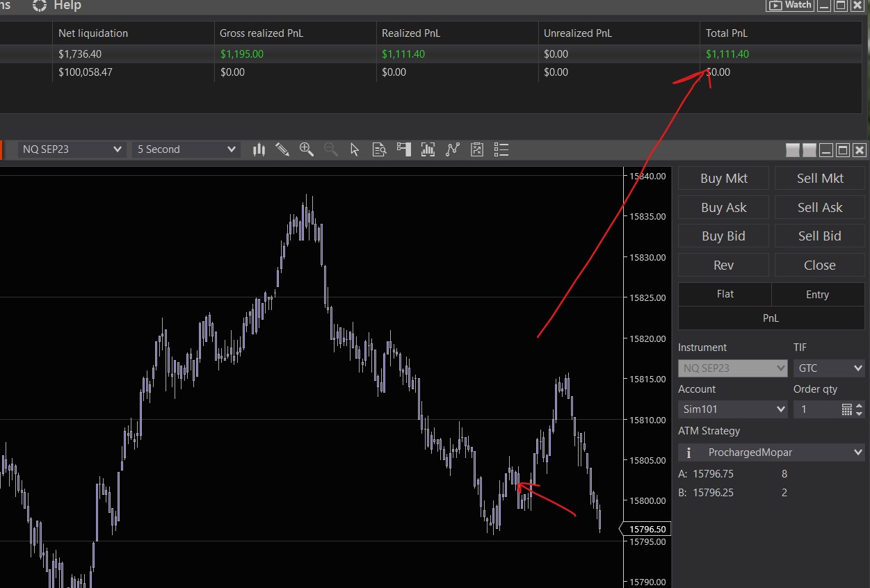Viewport: 870px width, 588px height.
Task: Open the 5 Second interval dropdown
Action: [186, 149]
